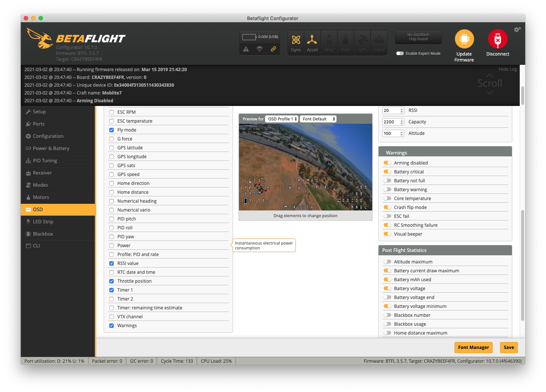Click the CLI terminal icon in sidebar
This screenshot has width=546, height=392.
28,246
